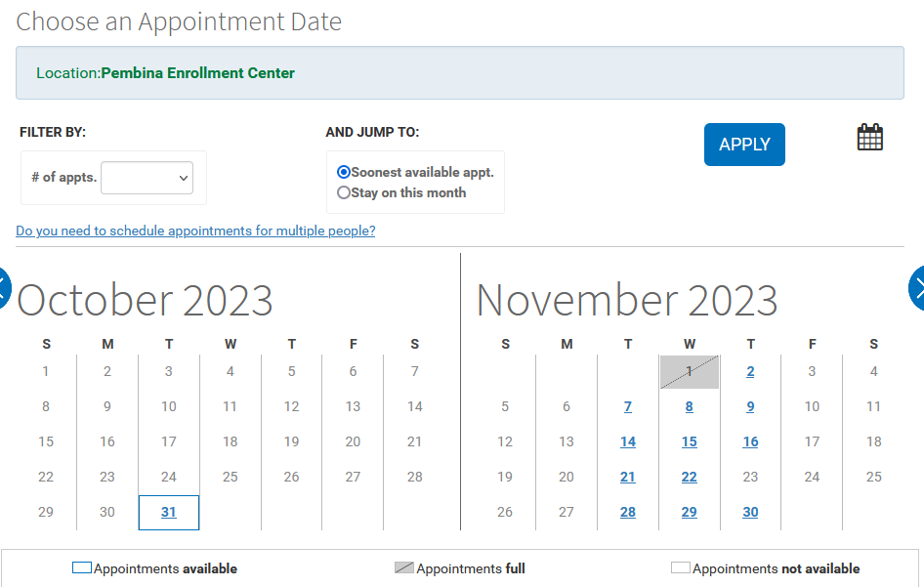The image size is (924, 587).
Task: Pick November 28 on the calendar
Action: coord(628,512)
